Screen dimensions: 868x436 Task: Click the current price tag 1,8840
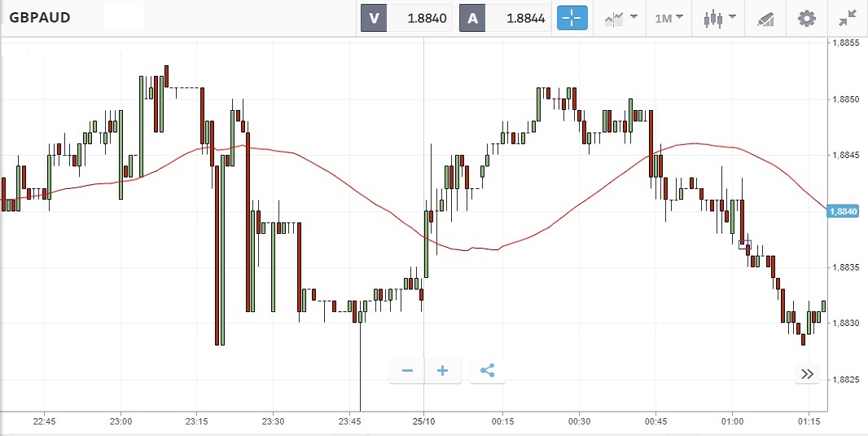tap(843, 212)
